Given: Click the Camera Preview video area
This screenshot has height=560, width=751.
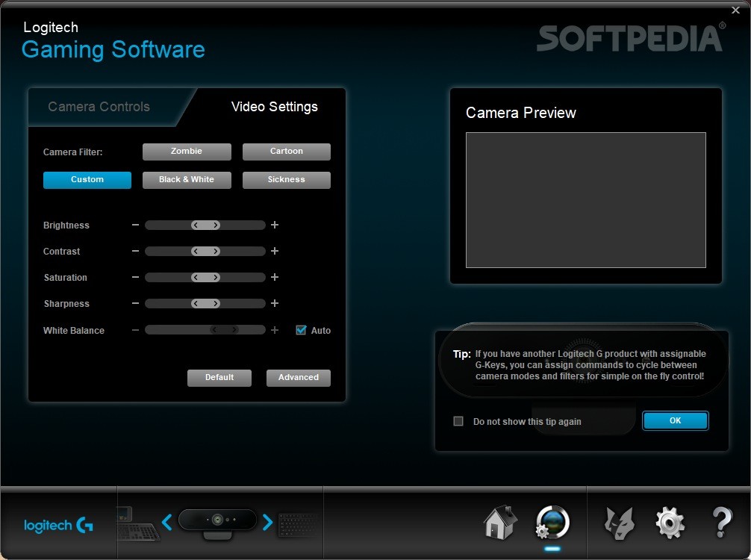Looking at the screenshot, I should (585, 199).
